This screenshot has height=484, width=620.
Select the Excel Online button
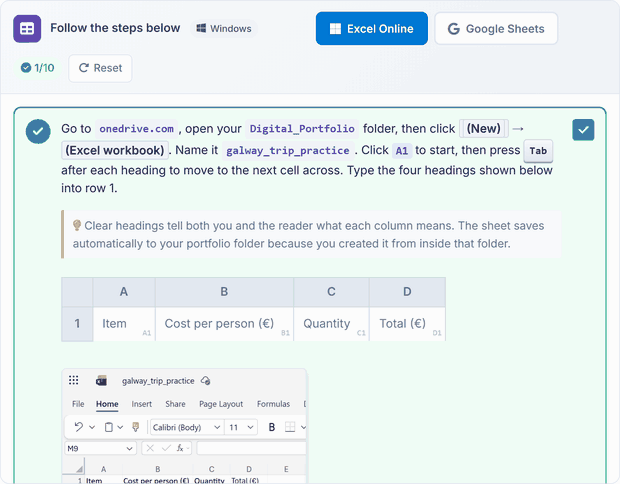coord(371,28)
